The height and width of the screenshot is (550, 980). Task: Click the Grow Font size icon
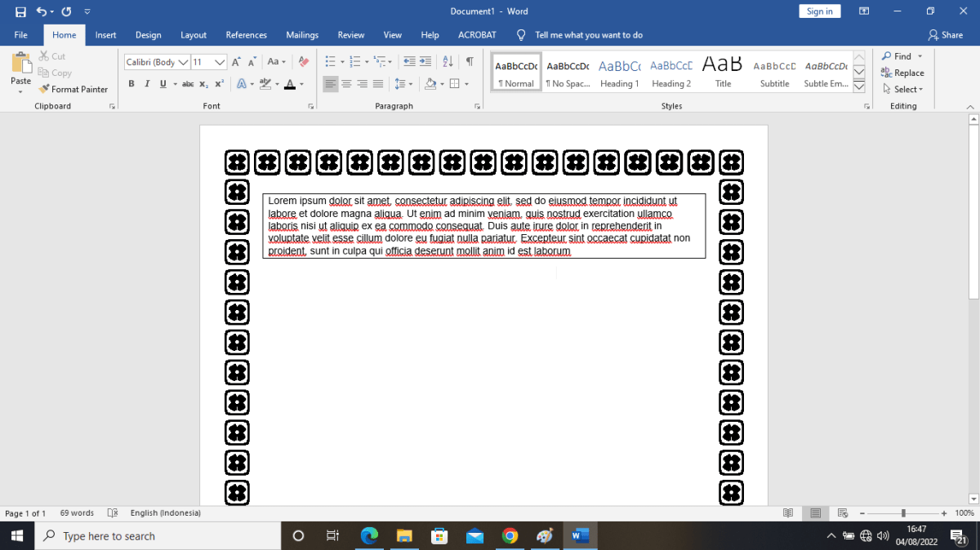click(x=236, y=62)
